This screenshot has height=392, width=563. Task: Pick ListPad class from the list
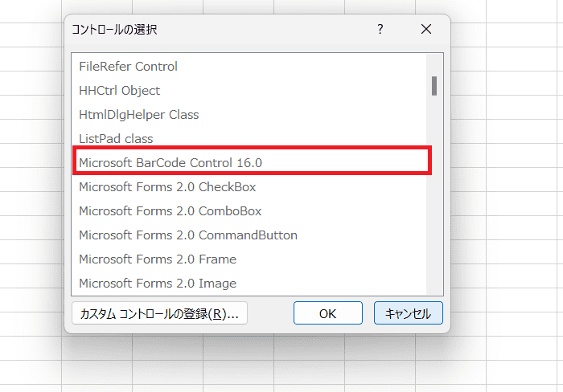tap(116, 138)
